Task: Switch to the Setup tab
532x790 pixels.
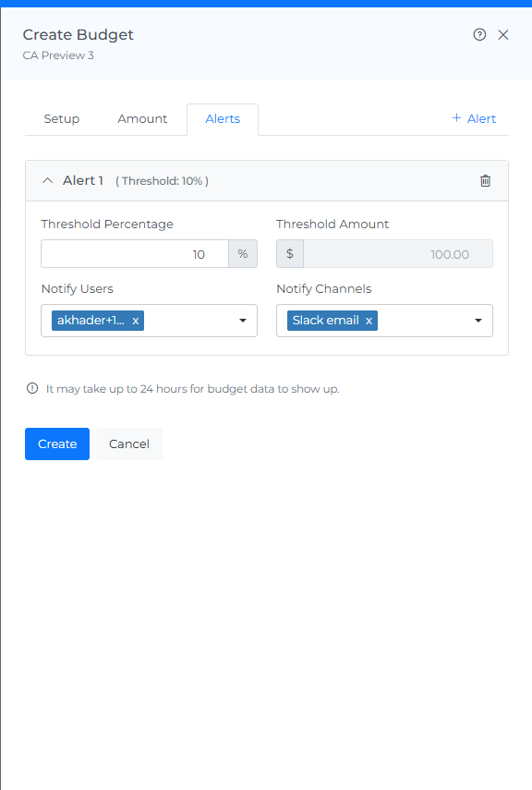Action: [62, 119]
